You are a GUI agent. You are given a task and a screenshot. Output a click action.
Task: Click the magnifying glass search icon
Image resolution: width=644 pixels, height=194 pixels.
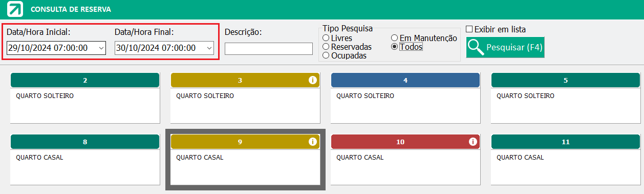(x=476, y=47)
